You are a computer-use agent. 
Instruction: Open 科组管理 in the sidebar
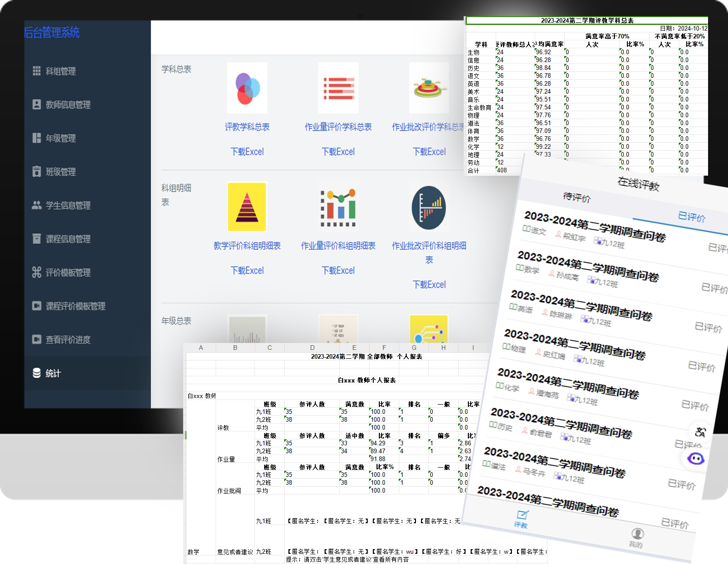pos(60,71)
